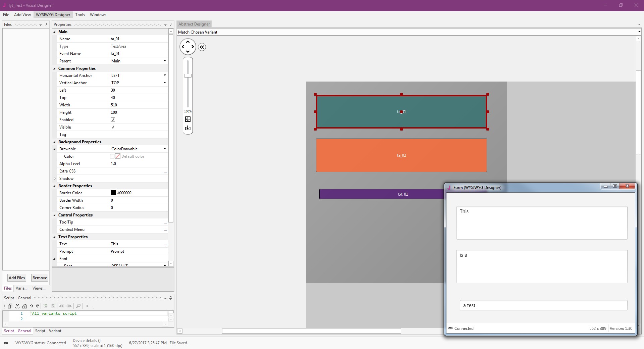
Task: Open the Horizontal Anchor dropdown
Action: pos(165,76)
